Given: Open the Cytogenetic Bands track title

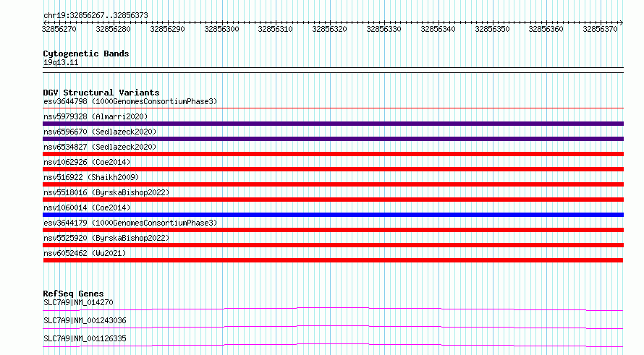Looking at the screenshot, I should [86, 54].
